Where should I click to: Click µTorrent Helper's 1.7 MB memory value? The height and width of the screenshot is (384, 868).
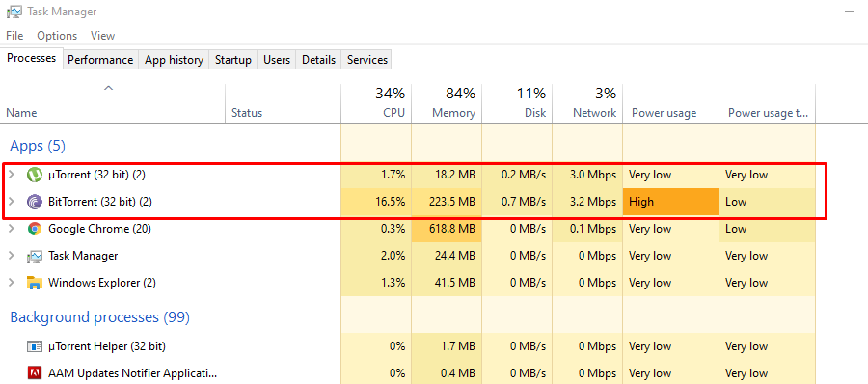tap(459, 347)
